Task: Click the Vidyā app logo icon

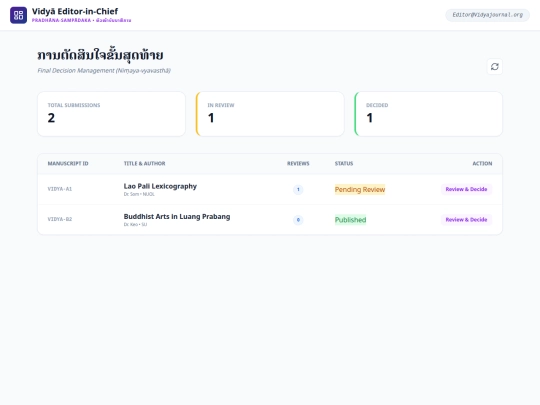Action: tap(18, 15)
